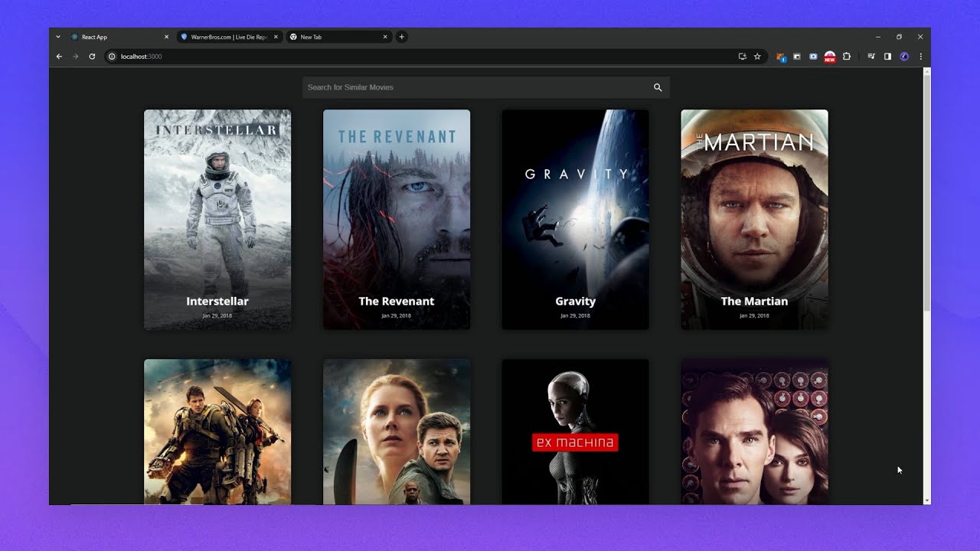Viewport: 980px width, 551px height.
Task: Click the Search for Similar Movies field
Action: (475, 87)
